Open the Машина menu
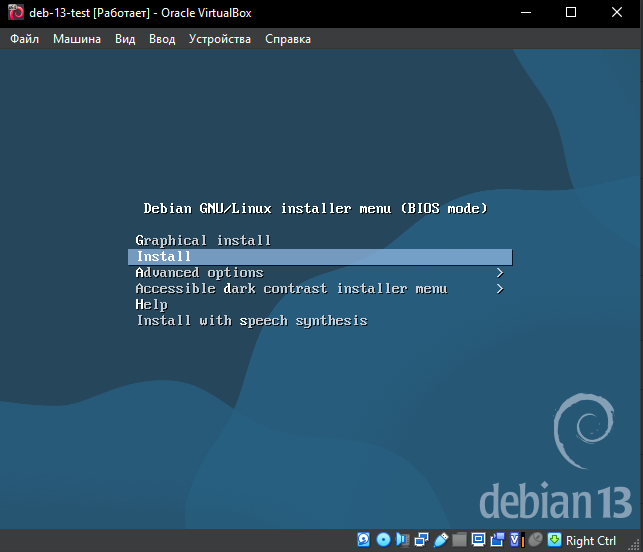This screenshot has height=552, width=643. (77, 39)
